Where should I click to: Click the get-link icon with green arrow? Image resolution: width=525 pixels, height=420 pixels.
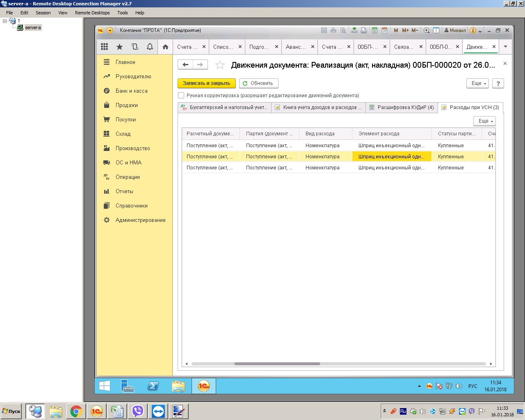pos(354,30)
